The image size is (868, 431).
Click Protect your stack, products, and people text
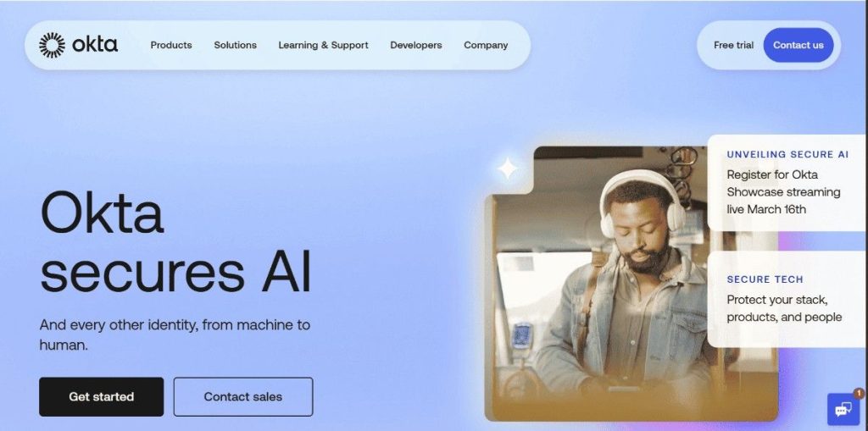784,309
